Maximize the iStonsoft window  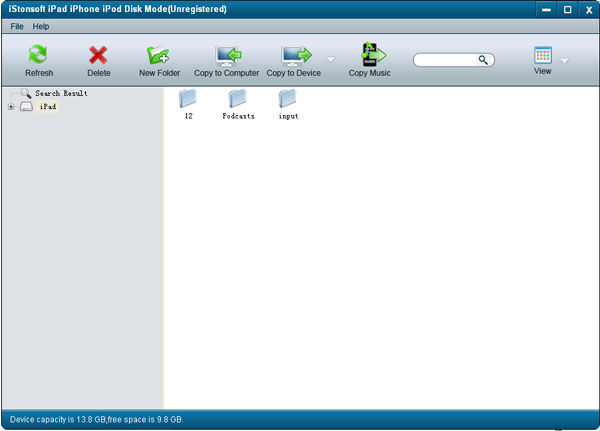point(567,10)
